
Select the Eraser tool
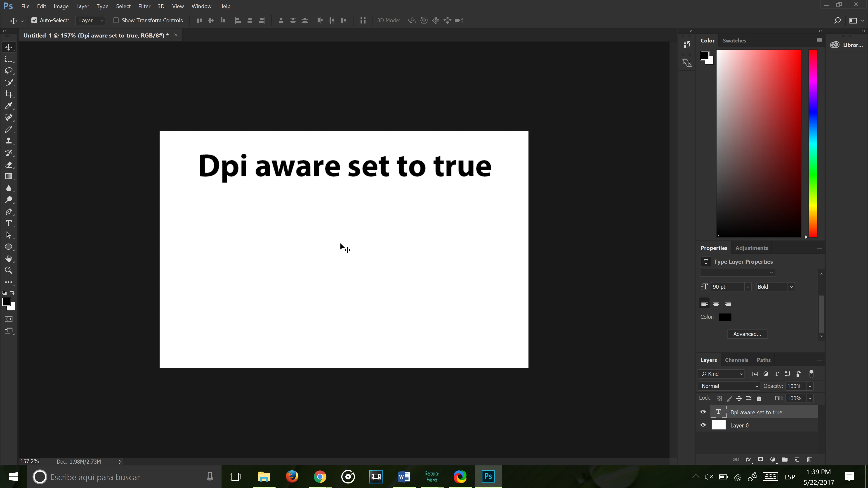(9, 165)
